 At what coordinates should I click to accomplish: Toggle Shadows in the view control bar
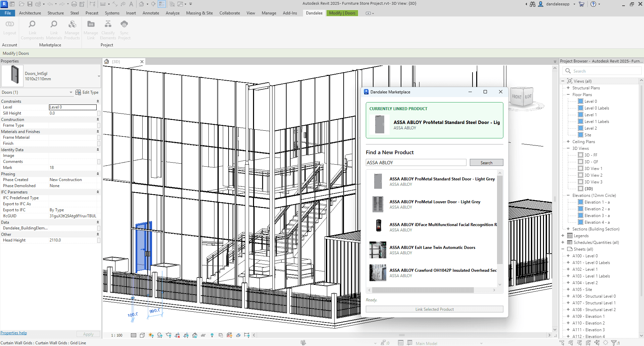(x=160, y=335)
